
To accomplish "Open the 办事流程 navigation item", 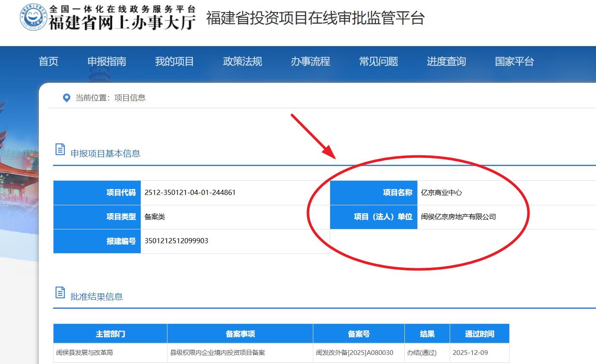I will click(x=310, y=62).
